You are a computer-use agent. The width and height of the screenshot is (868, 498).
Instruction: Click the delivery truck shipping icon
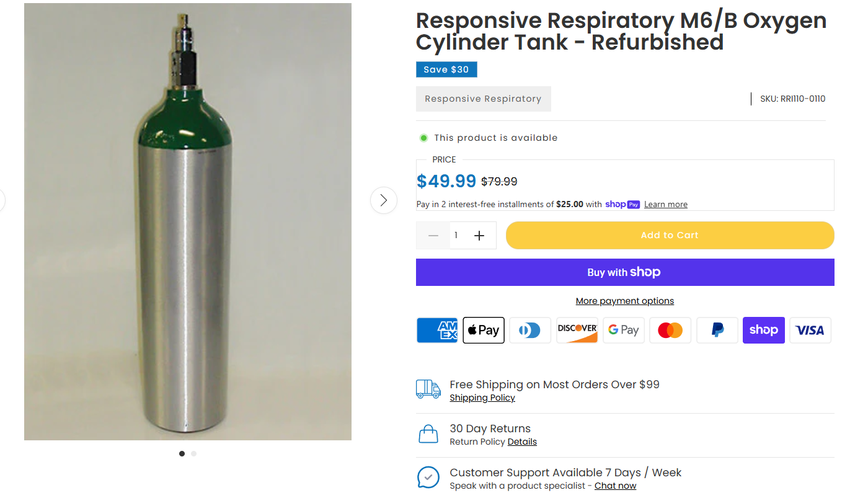(428, 389)
